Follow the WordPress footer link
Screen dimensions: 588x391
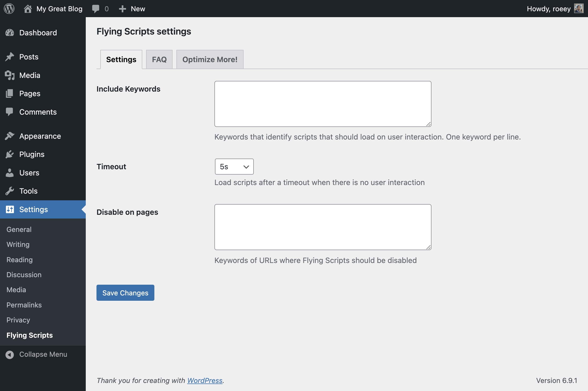pos(205,380)
